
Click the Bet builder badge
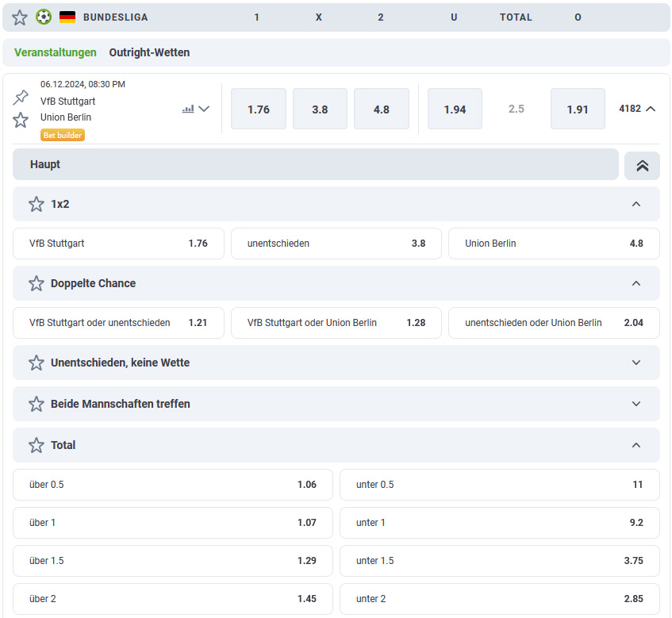[x=63, y=135]
